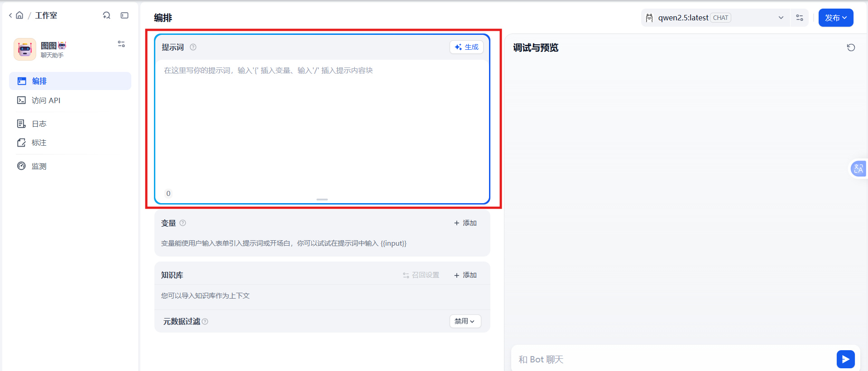868x371 pixels.
Task: Click the help icon beside 提示词
Action: [193, 47]
